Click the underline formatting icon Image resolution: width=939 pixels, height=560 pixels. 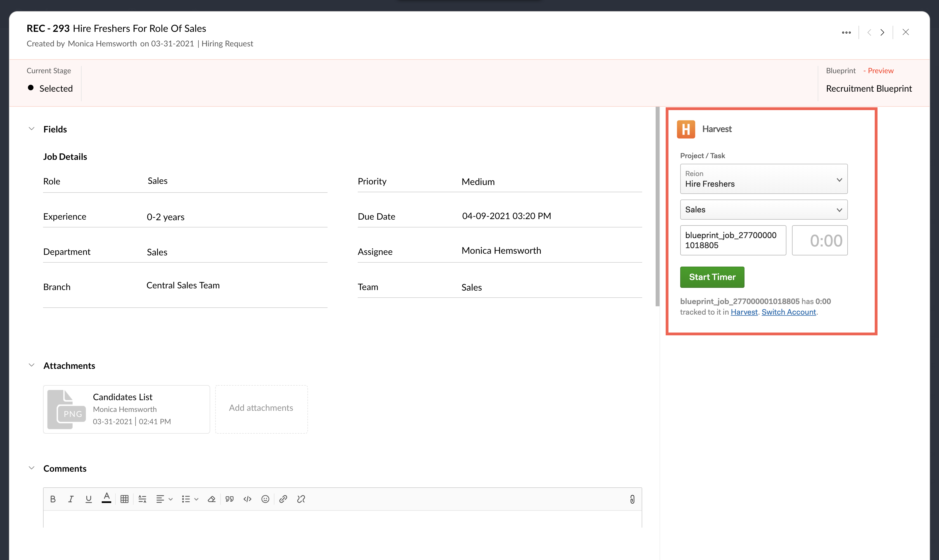click(x=88, y=499)
